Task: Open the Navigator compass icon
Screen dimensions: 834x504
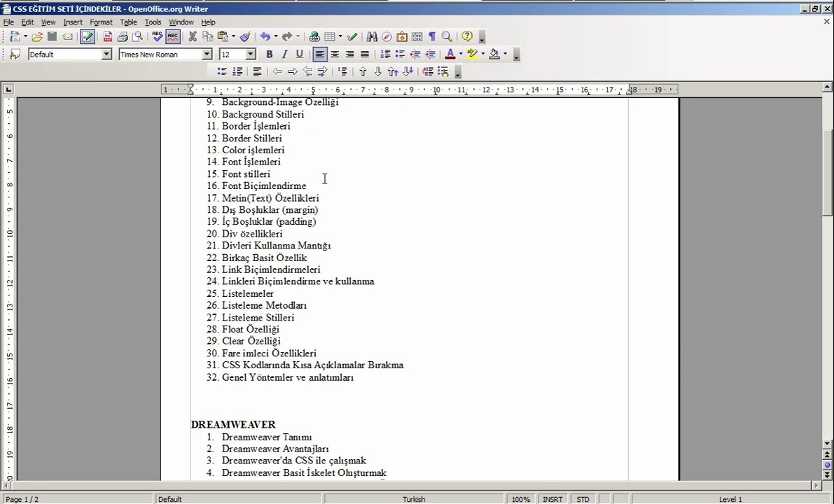Action: (387, 36)
